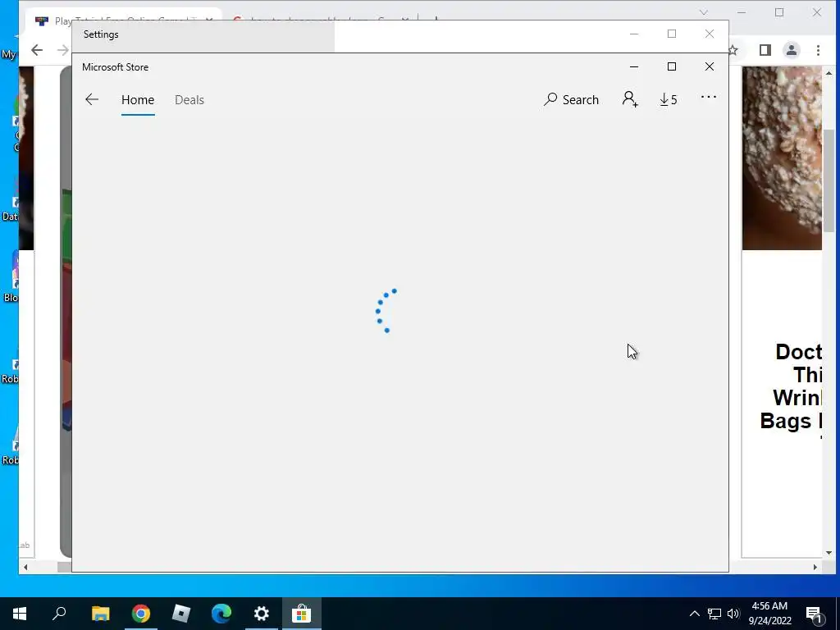Open Action Center notifications icon
This screenshot has height=630, width=840.
click(815, 614)
